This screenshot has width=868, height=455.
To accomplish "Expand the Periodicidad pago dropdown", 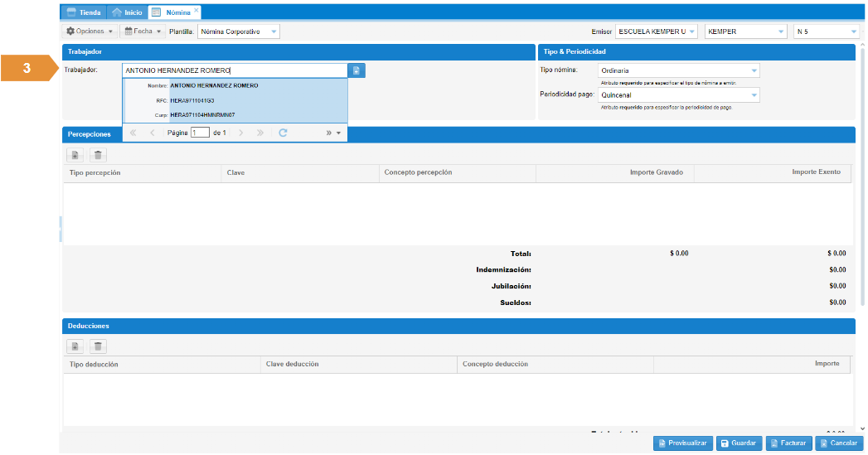I will click(754, 95).
